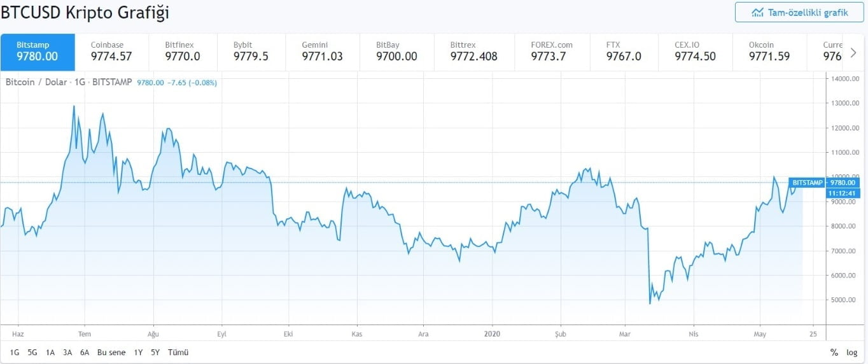868x364 pixels.
Task: Select the Tümü all-time range
Action: (178, 352)
